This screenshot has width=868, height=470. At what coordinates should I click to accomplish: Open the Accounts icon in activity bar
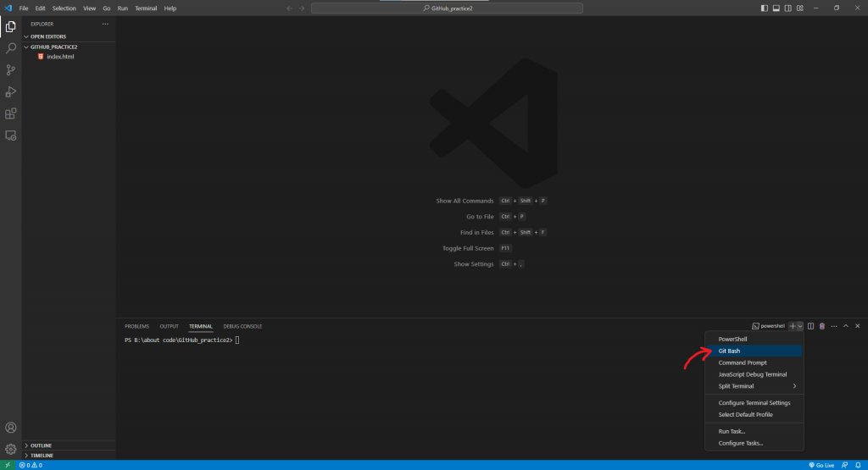click(x=10, y=428)
